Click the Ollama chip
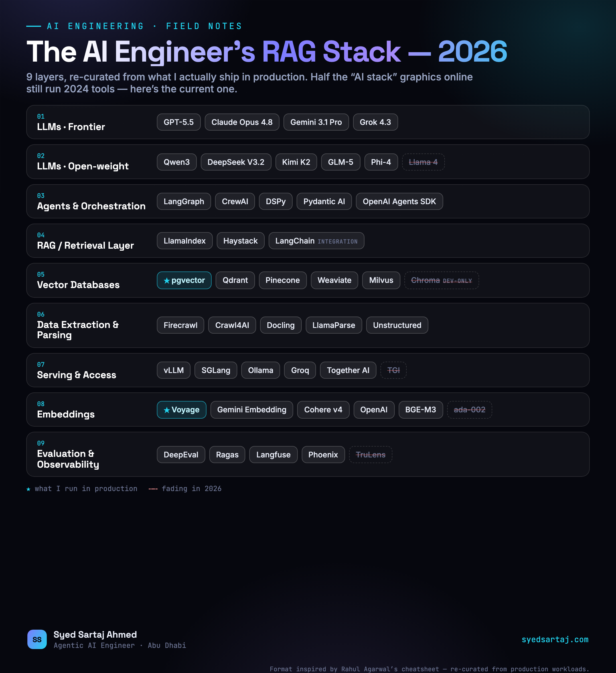Screen dimensions: 616x673 [x=261, y=370]
